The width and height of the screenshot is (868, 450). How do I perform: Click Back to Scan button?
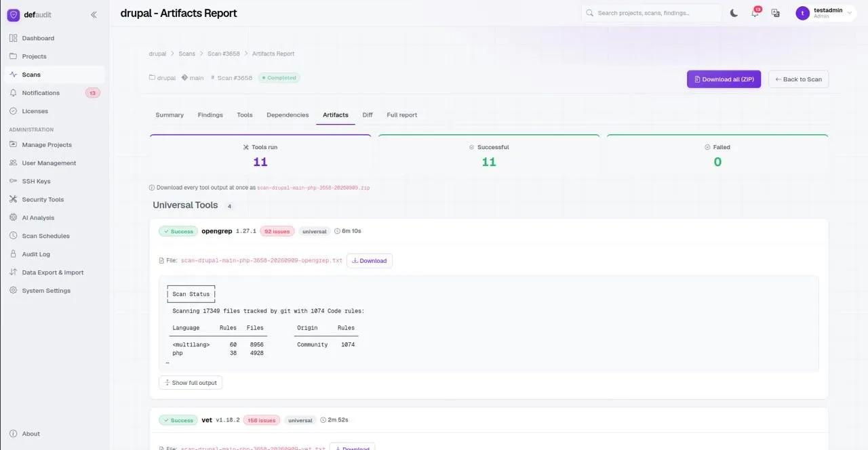point(798,79)
